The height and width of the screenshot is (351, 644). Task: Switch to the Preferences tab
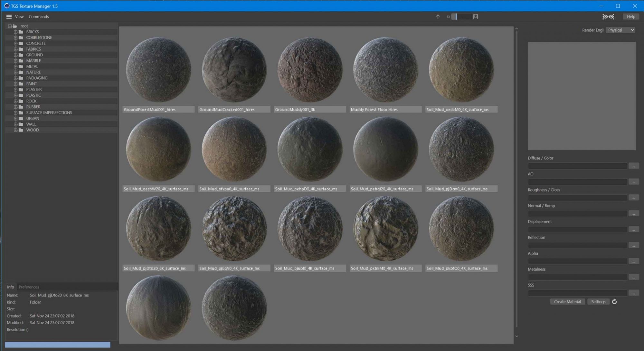(29, 287)
